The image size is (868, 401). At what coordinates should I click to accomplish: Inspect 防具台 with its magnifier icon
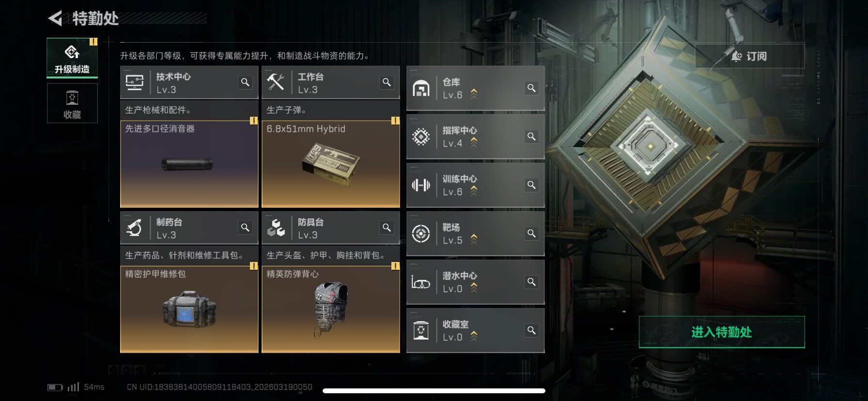click(x=387, y=228)
